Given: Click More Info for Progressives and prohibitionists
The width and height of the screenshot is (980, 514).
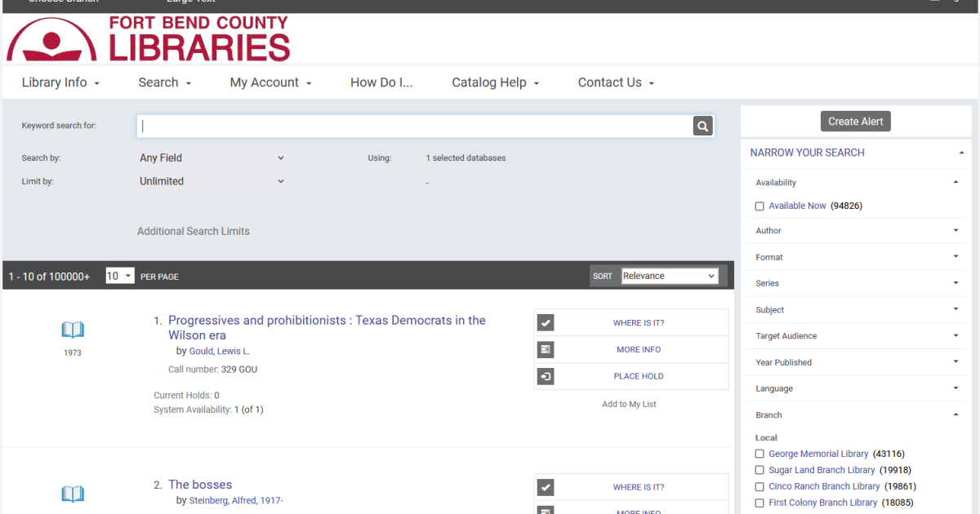Looking at the screenshot, I should pos(639,349).
